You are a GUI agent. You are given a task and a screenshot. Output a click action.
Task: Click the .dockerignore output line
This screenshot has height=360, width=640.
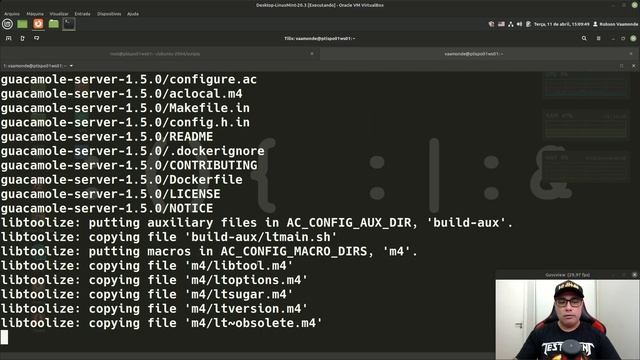click(133, 151)
